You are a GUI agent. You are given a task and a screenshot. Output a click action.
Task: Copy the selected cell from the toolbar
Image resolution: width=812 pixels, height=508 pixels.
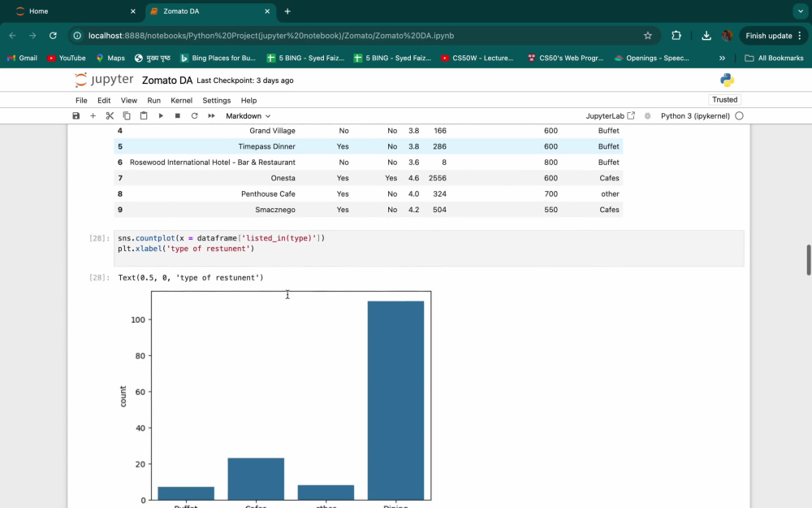pyautogui.click(x=127, y=115)
